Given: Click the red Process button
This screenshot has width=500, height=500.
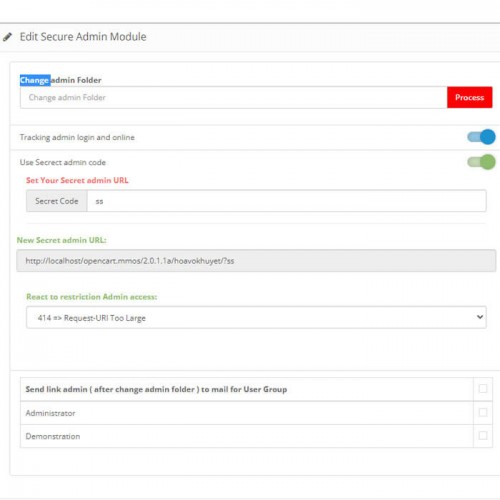Looking at the screenshot, I should (x=469, y=97).
